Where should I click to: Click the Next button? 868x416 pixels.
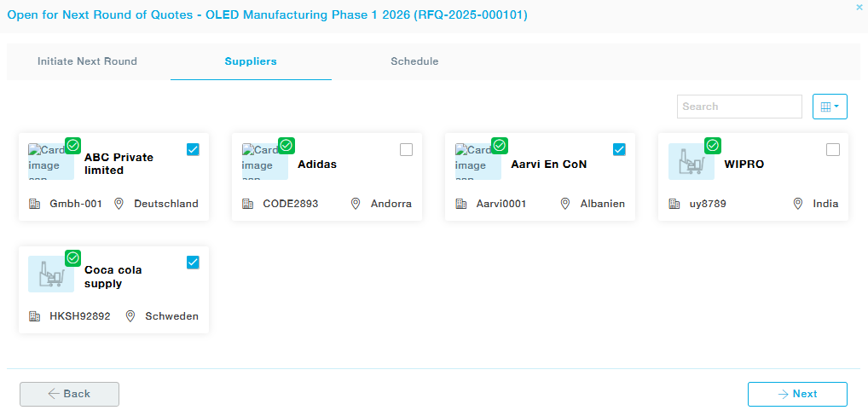point(797,394)
